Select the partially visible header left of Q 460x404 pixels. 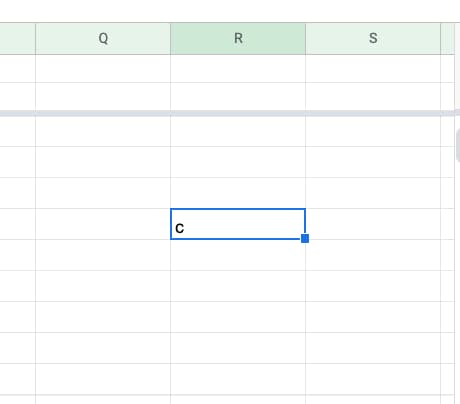pyautogui.click(x=18, y=39)
